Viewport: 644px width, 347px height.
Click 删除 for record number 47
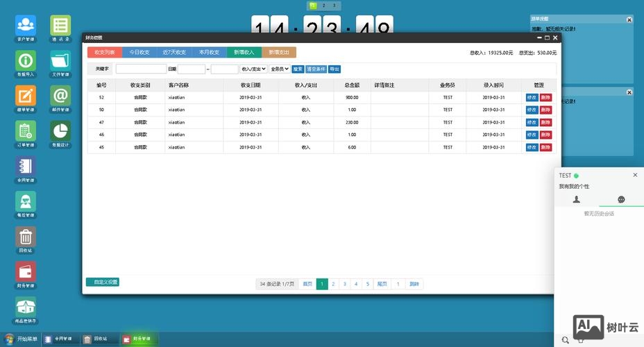(x=545, y=122)
